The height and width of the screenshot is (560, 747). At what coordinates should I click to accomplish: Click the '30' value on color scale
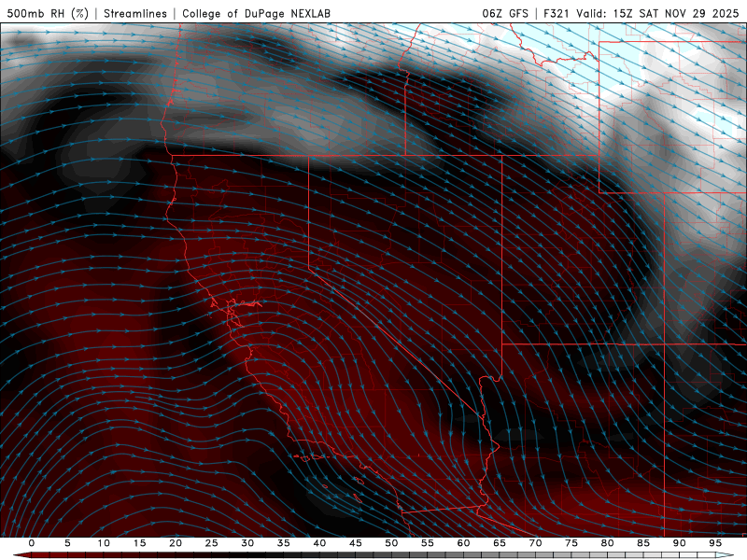247,543
